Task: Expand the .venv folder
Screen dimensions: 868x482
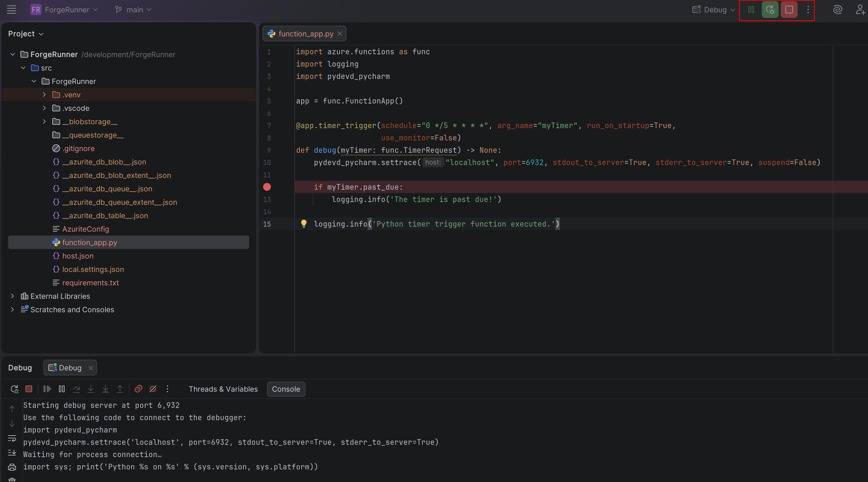Action: [44, 95]
